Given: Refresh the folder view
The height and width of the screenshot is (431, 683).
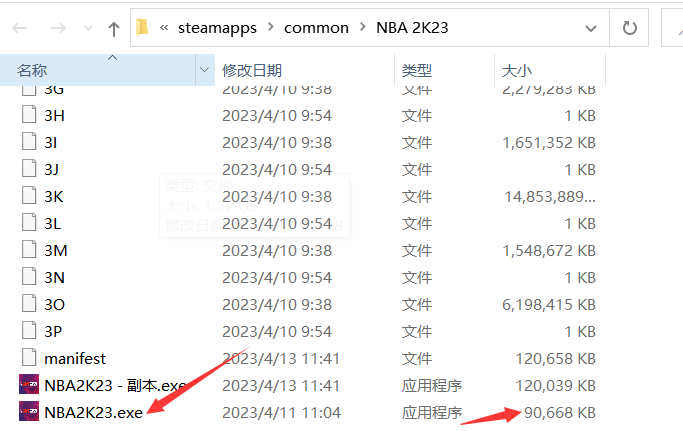Looking at the screenshot, I should (x=629, y=28).
